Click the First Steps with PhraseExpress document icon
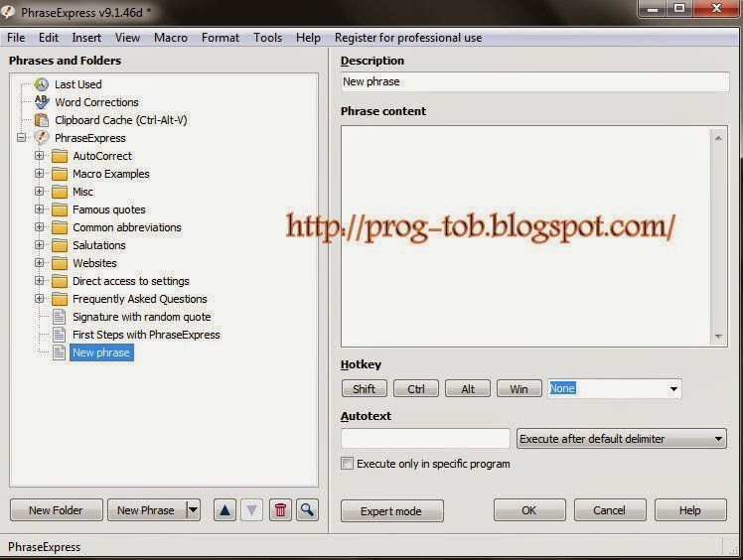 [x=60, y=335]
